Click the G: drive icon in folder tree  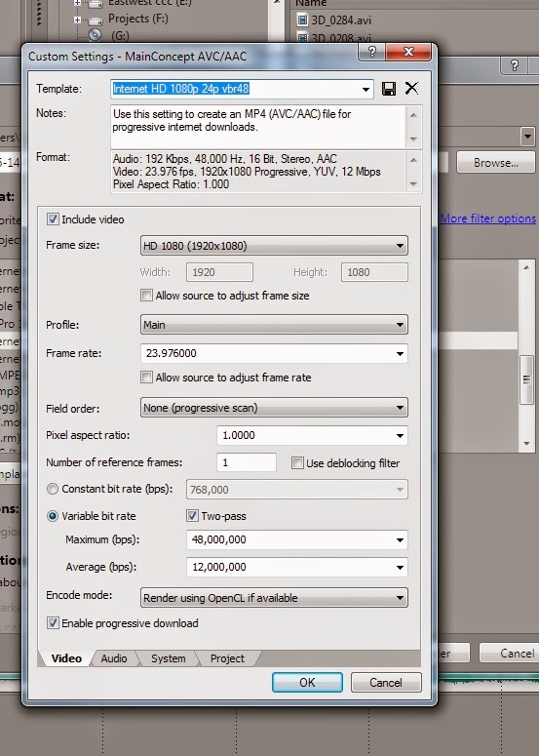96,35
